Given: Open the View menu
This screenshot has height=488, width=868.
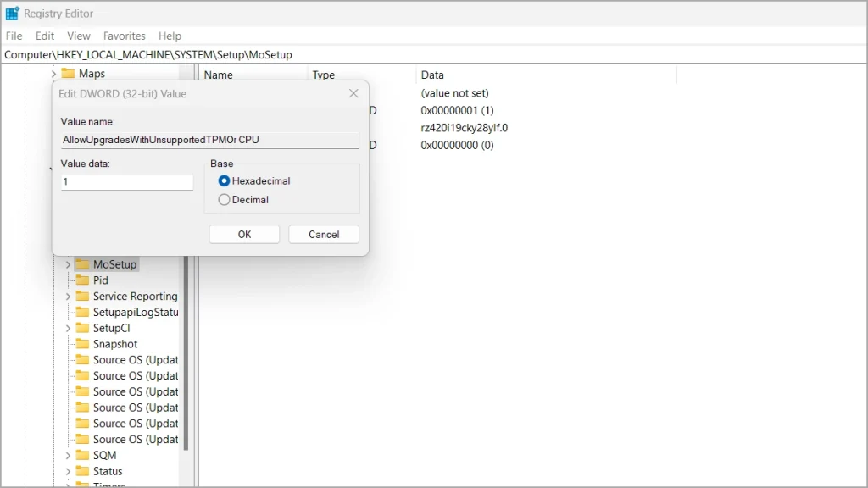Looking at the screenshot, I should coord(78,36).
